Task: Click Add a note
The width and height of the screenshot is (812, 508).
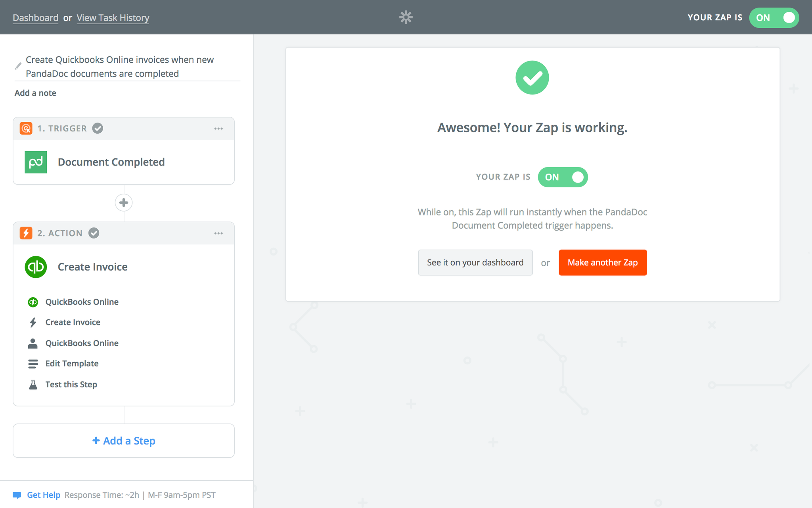Action: [x=35, y=93]
